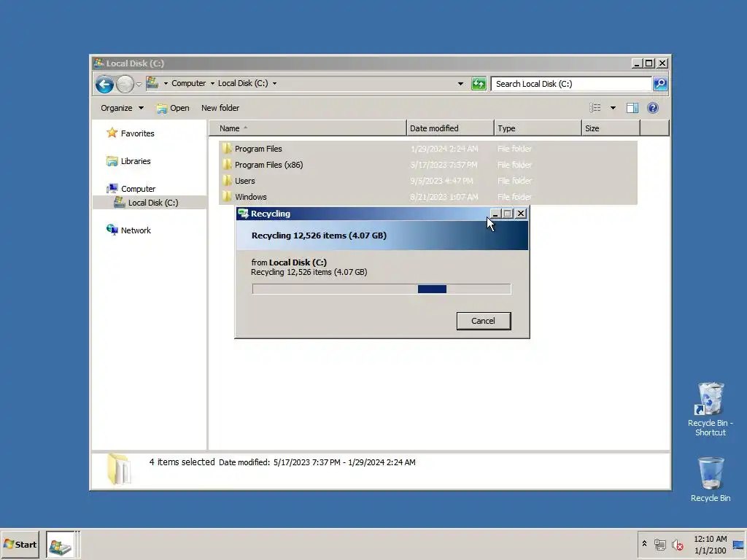Click the search magnifier icon
Viewport: 747px width, 560px height.
660,84
